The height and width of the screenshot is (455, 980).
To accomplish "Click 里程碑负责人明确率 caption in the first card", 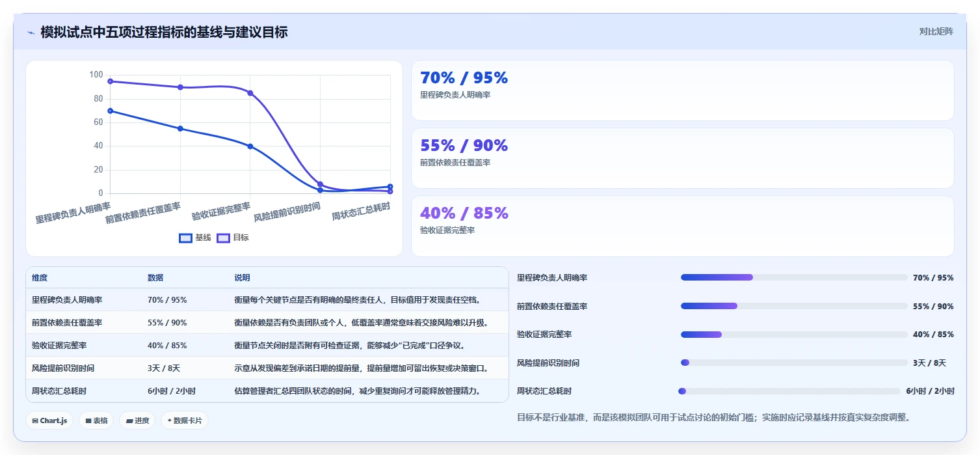I will tap(455, 95).
